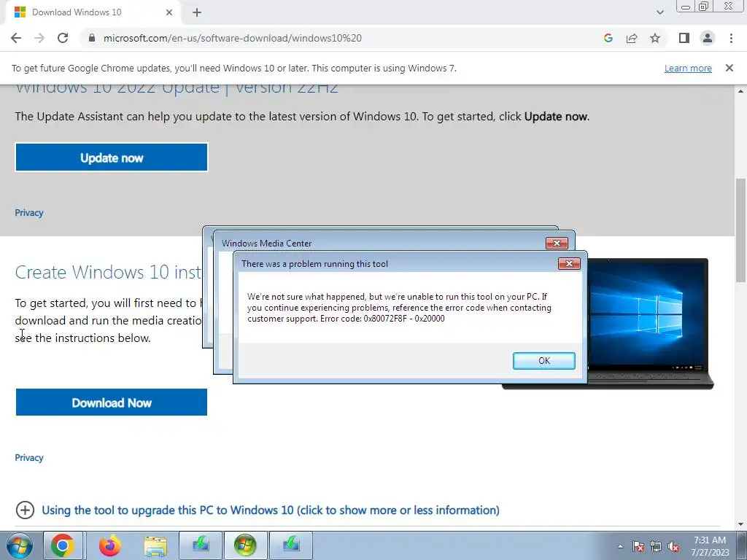Share this page from address bar

[632, 38]
